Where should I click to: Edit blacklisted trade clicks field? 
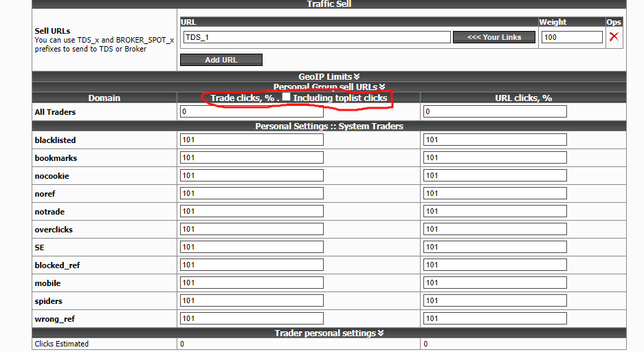[252, 140]
